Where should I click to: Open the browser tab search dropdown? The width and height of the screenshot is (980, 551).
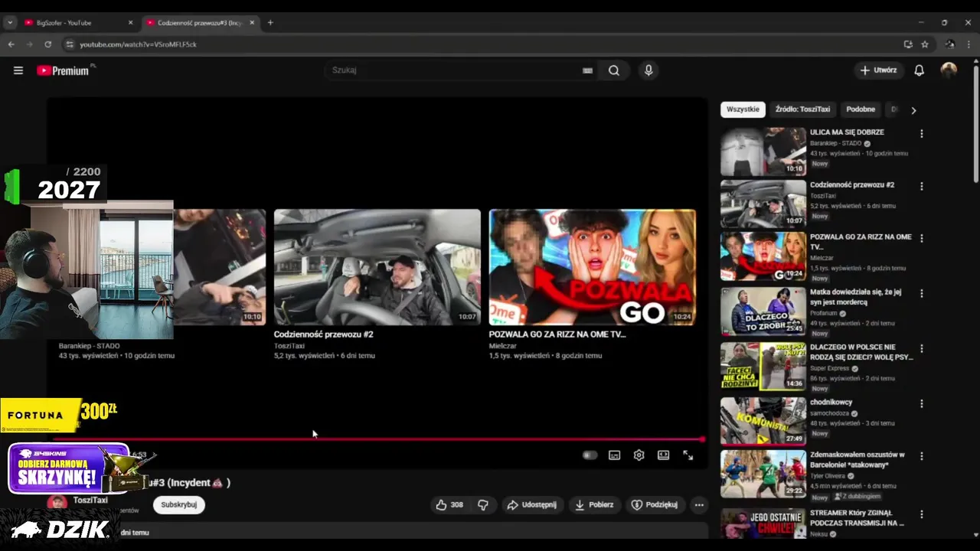point(10,23)
